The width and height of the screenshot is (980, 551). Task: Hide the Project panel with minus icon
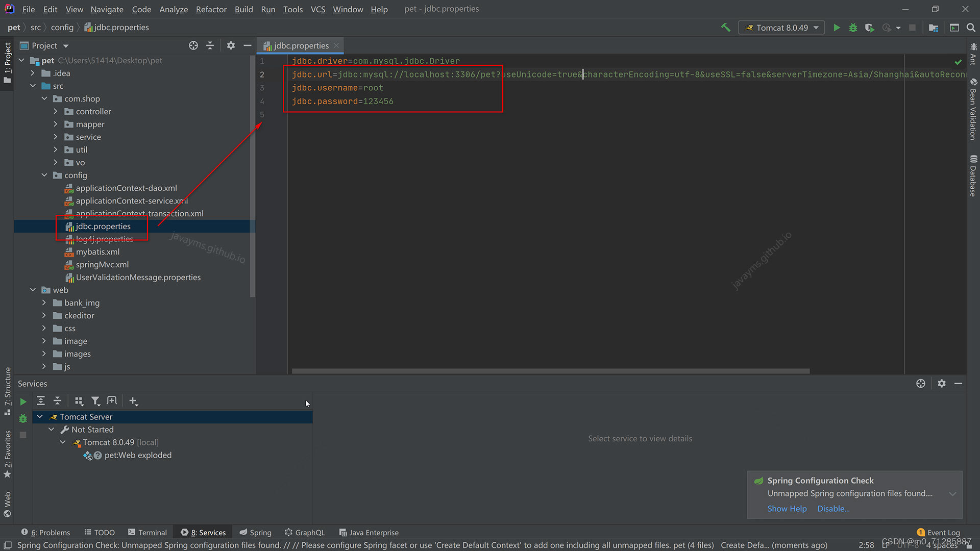coord(248,45)
